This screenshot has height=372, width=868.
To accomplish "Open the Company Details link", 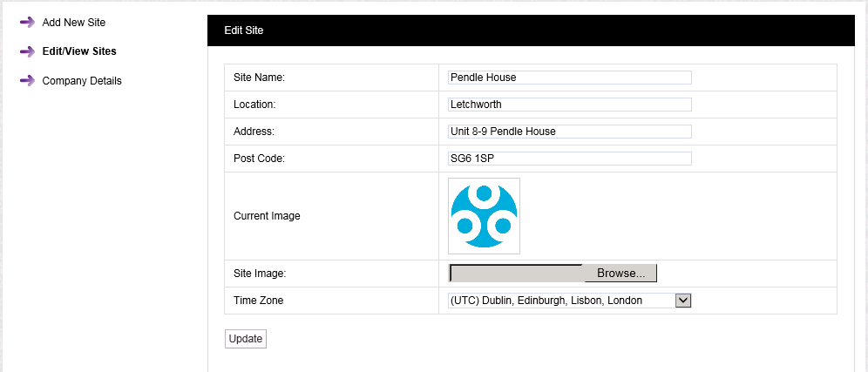I will point(82,81).
